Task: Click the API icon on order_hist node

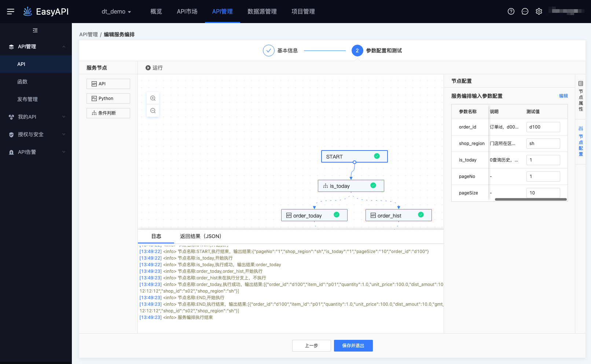Action: tap(373, 215)
